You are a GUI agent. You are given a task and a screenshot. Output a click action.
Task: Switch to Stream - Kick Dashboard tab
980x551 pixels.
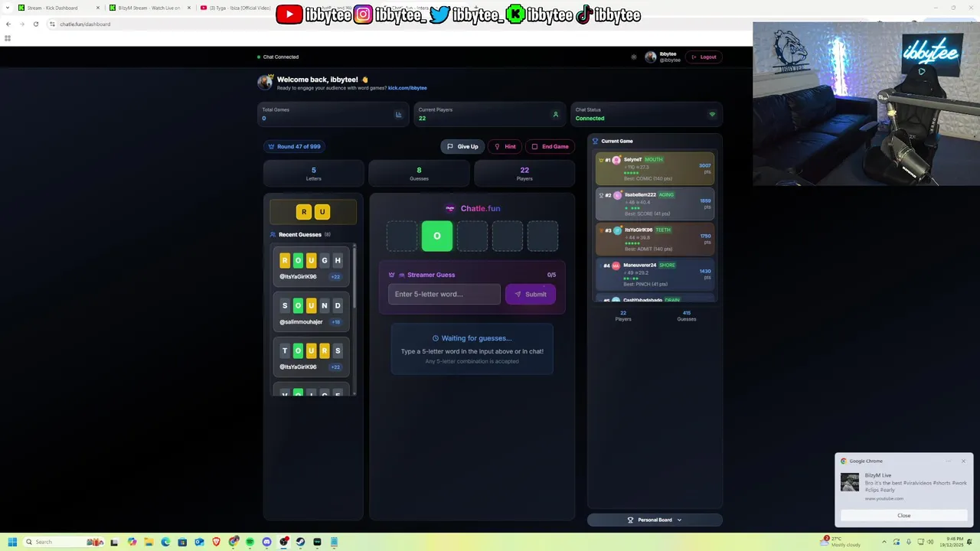pyautogui.click(x=57, y=8)
